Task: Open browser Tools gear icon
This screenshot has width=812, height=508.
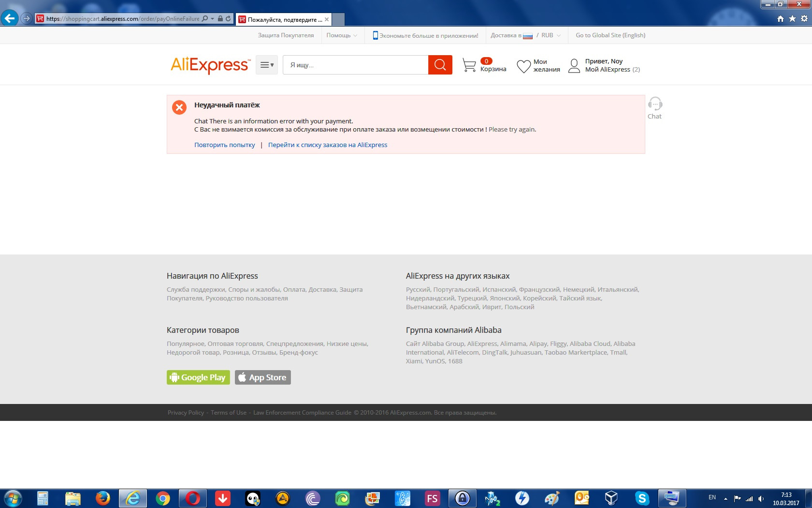Action: coord(804,19)
